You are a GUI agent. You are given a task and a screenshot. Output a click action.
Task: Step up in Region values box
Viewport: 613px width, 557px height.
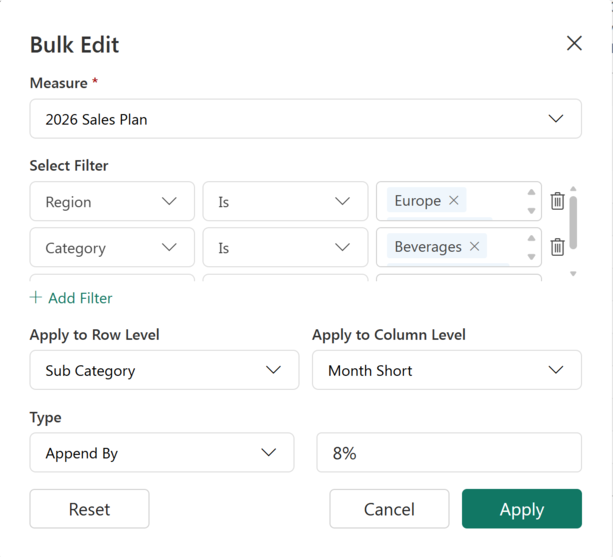point(531,192)
